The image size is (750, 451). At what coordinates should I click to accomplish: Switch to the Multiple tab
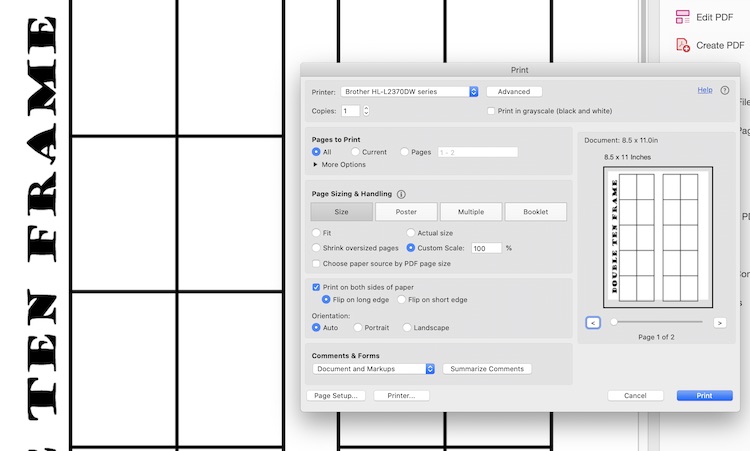pyautogui.click(x=471, y=212)
